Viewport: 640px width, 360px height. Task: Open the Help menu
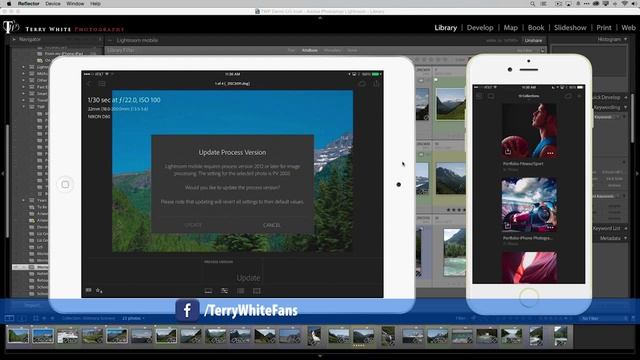point(96,4)
